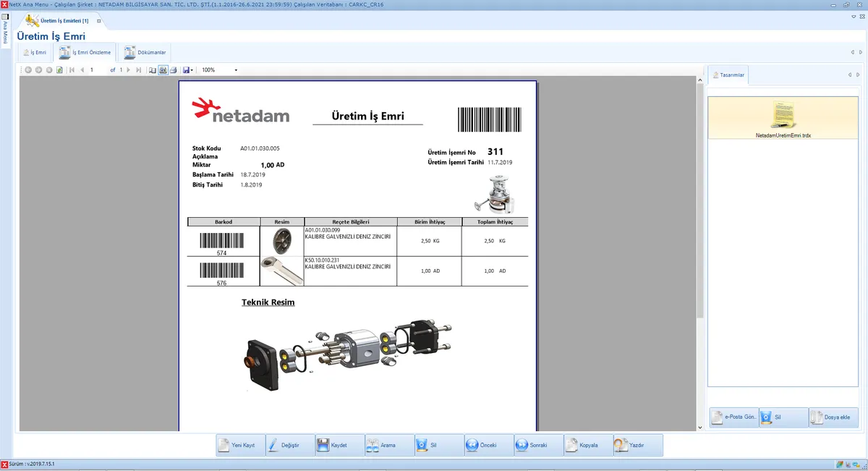Image resolution: width=868 pixels, height=471 pixels.
Task: Go to Önceki previous record
Action: tap(487, 445)
